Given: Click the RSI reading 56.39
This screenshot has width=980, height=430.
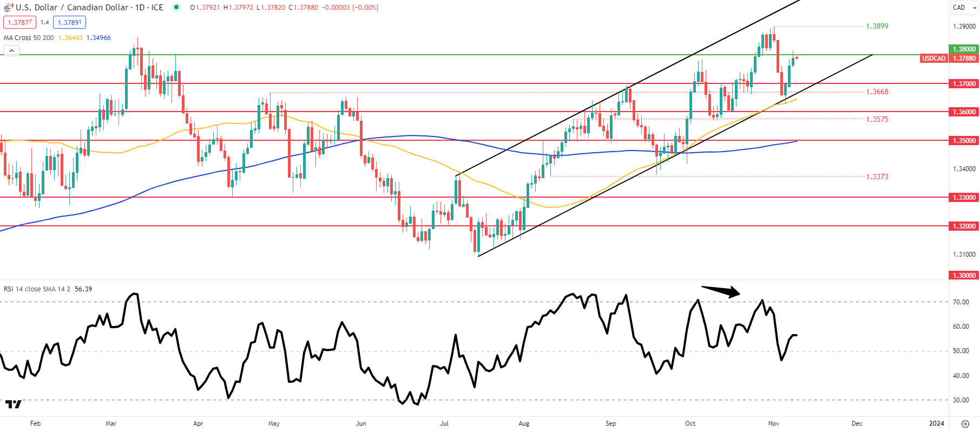Looking at the screenshot, I should click(83, 289).
